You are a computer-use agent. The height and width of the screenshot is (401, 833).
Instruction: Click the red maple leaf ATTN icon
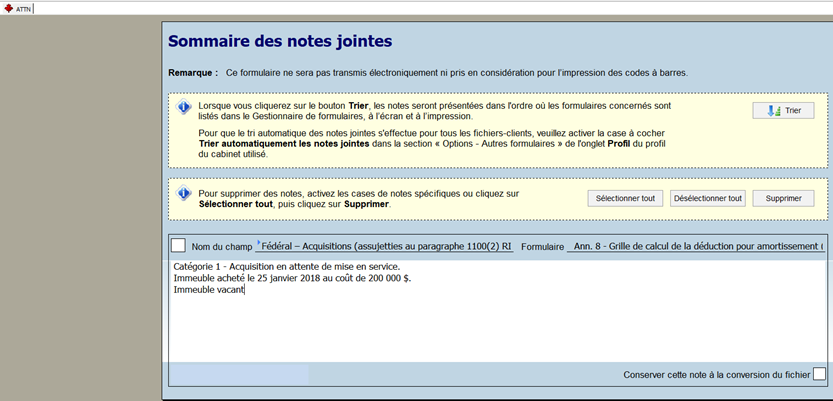pyautogui.click(x=8, y=8)
